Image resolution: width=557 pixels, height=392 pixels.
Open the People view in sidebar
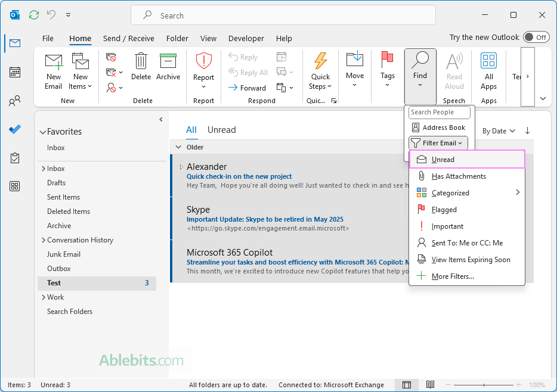click(15, 101)
